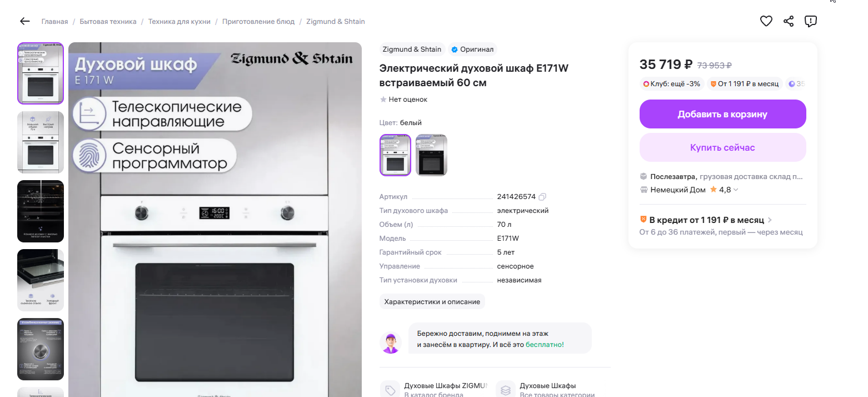Open Духовые Шкафы category link

pyautogui.click(x=547, y=390)
